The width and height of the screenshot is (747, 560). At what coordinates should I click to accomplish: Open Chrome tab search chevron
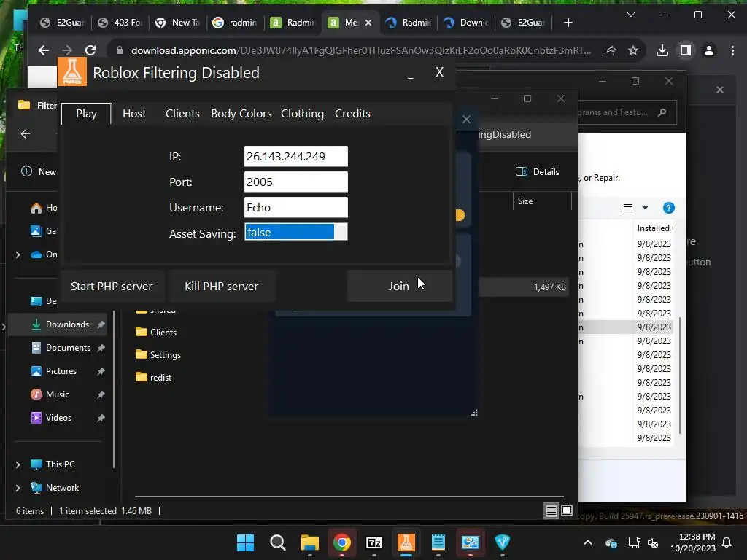coord(631,15)
